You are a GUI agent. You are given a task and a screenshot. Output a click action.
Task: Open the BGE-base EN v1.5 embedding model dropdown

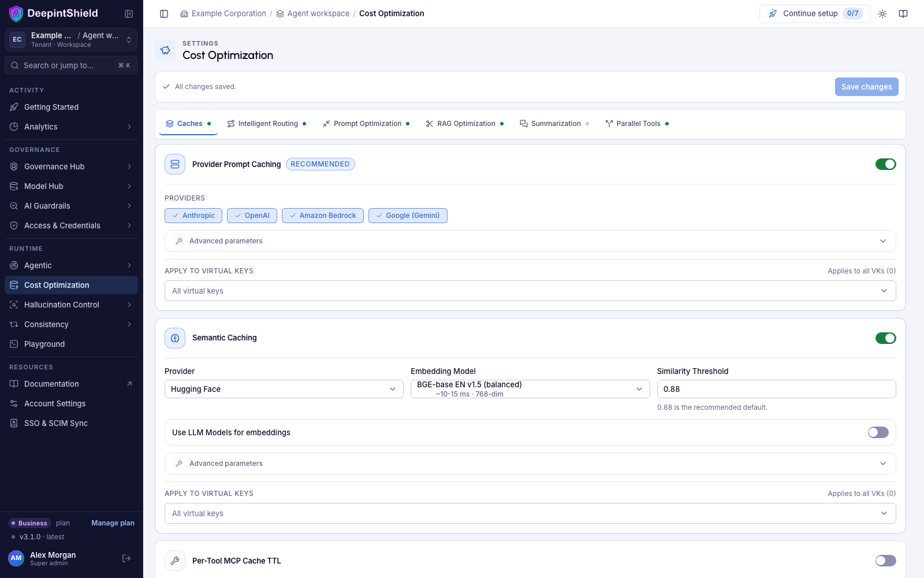click(x=530, y=389)
